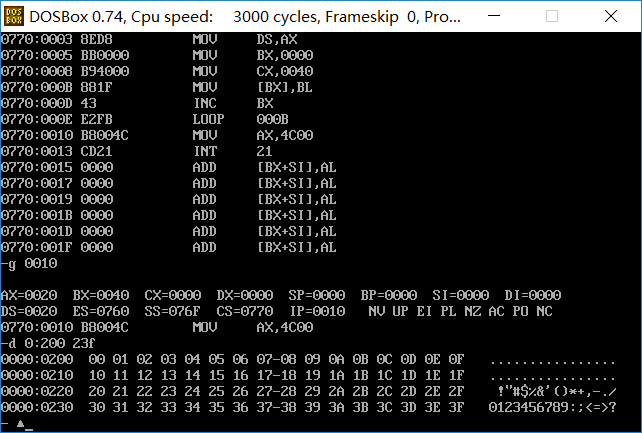Screen dimensions: 642x433
Task: Click the '-d 0:200 23f' dump command
Action: 49,343
